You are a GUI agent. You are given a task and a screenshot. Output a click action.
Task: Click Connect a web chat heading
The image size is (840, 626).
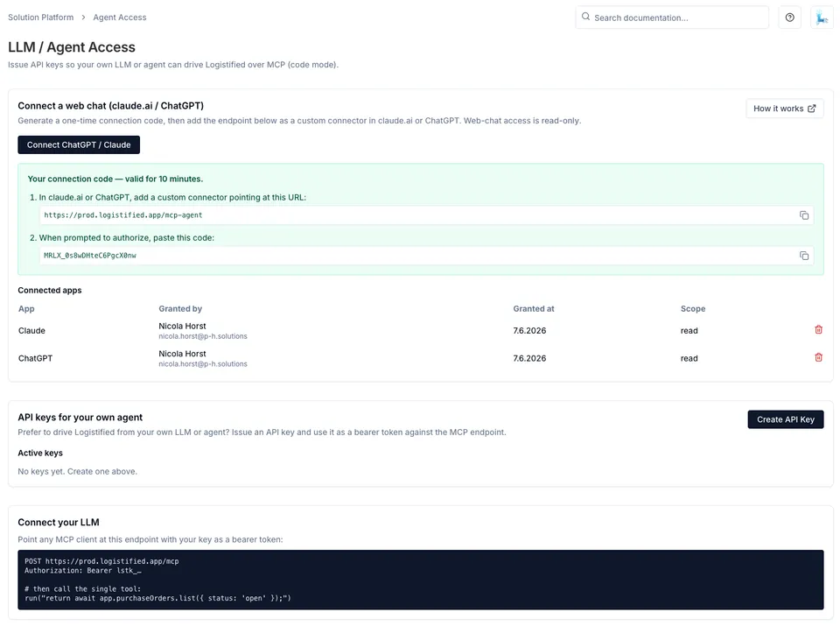[x=111, y=106]
